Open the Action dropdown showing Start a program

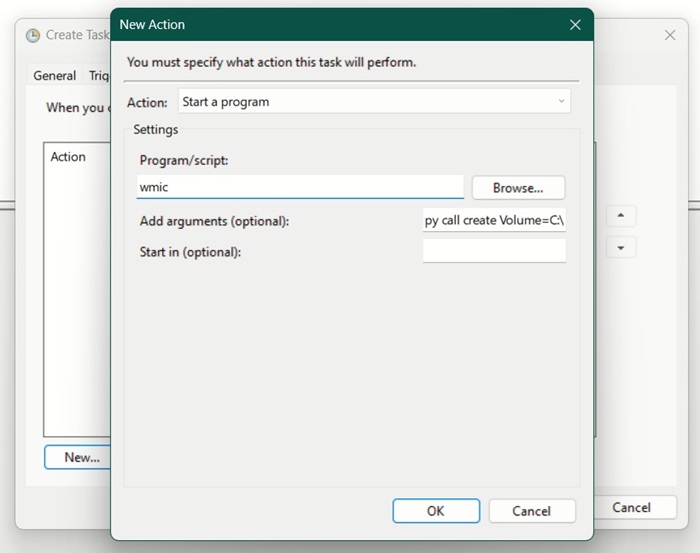coord(374,102)
